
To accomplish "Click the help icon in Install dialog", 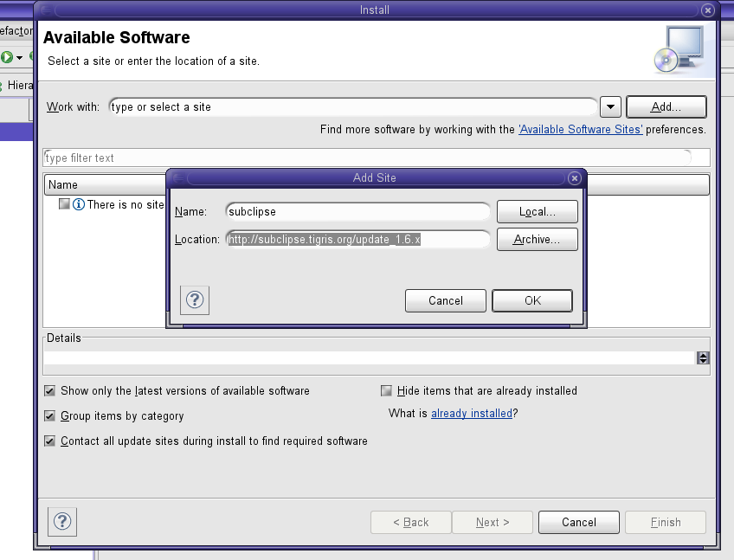I will pos(65,521).
